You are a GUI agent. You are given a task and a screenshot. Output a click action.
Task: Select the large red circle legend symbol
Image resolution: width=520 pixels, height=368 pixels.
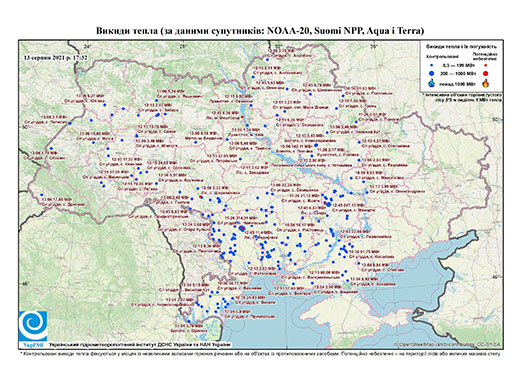(485, 73)
